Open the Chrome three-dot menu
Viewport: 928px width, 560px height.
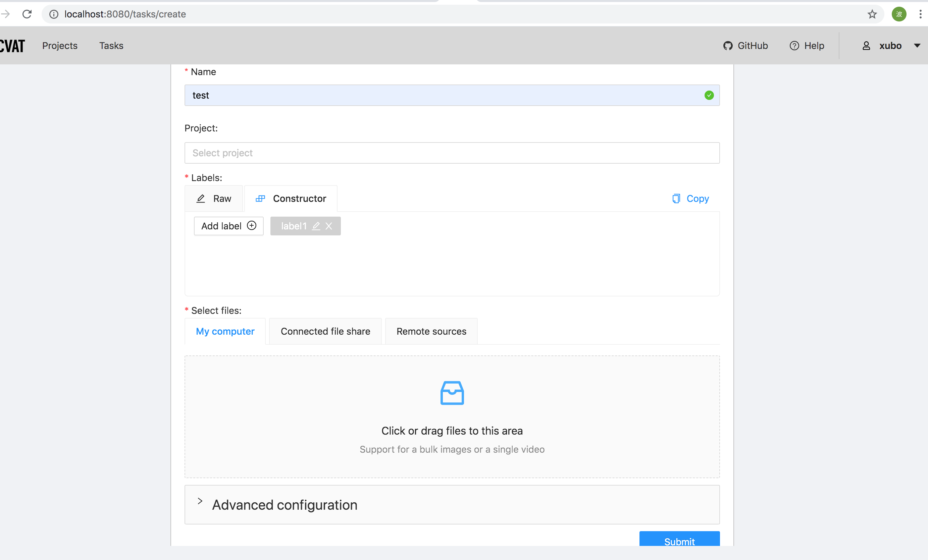[920, 14]
